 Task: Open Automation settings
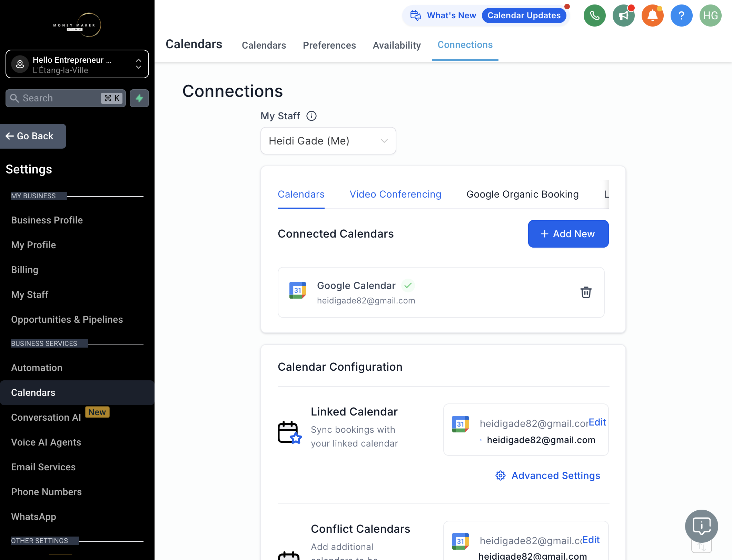[37, 368]
